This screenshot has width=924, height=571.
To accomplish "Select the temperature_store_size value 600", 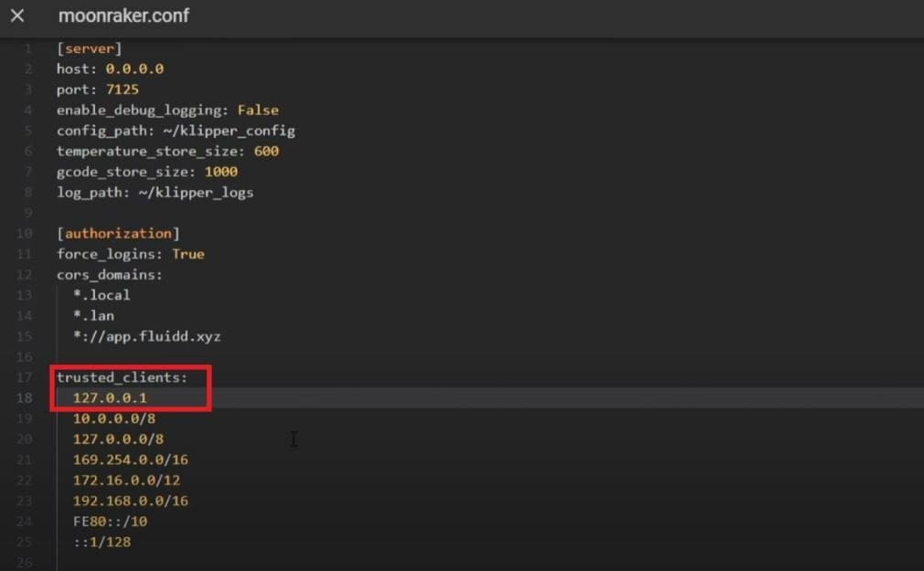I will (x=266, y=152).
